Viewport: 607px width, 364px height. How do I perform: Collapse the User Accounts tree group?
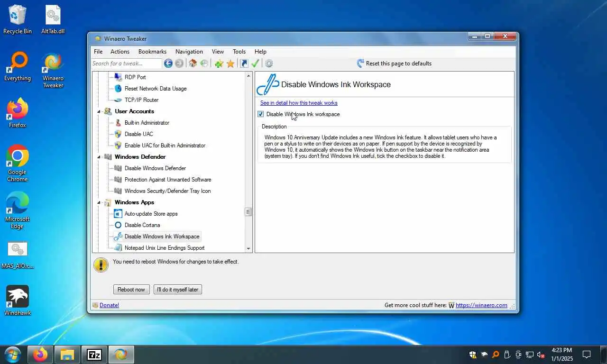[x=99, y=111]
